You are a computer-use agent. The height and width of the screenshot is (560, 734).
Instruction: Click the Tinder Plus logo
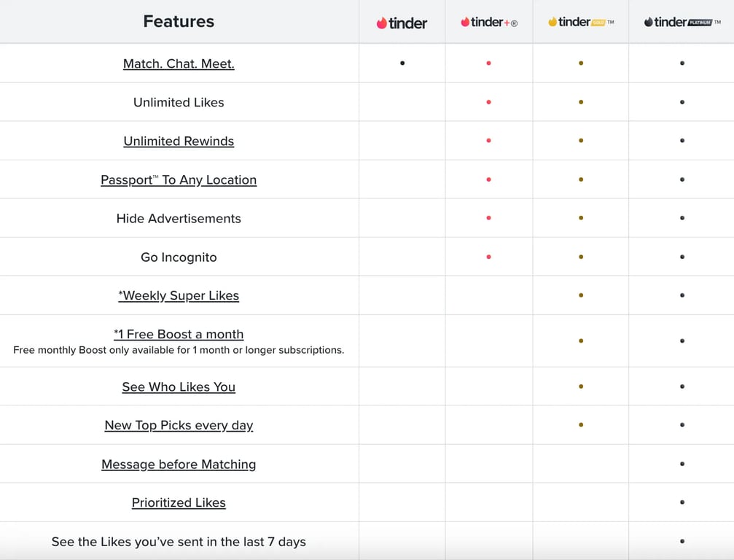pyautogui.click(x=488, y=23)
